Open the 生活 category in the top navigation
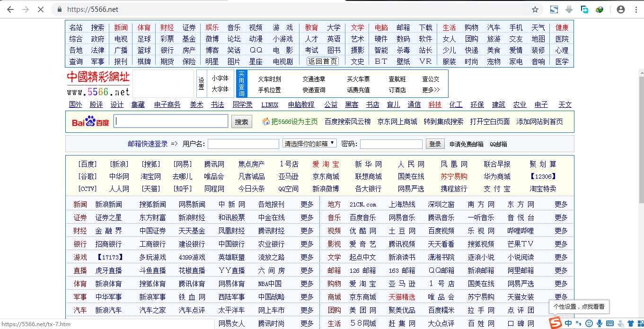Viewport: 644px width, 329px height. point(449,27)
